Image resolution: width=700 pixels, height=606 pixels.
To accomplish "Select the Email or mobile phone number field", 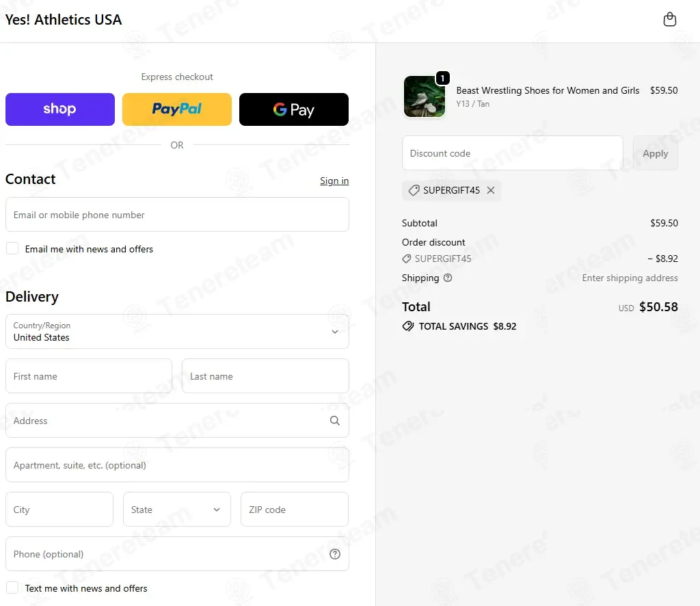I will pyautogui.click(x=177, y=215).
